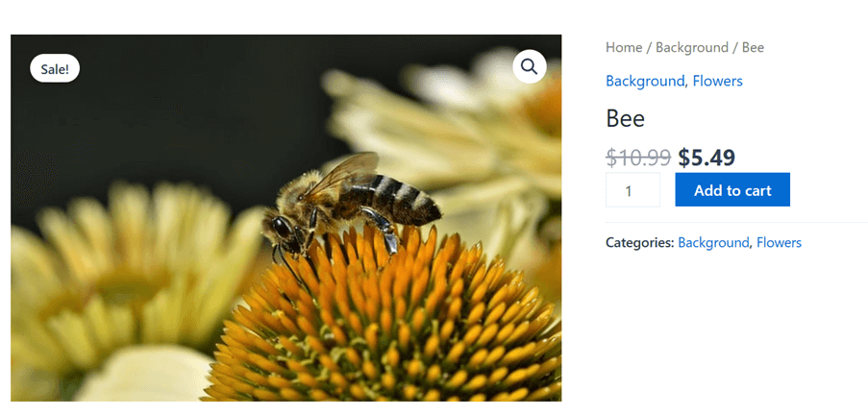
Task: Focus the quantity input field
Action: (632, 189)
